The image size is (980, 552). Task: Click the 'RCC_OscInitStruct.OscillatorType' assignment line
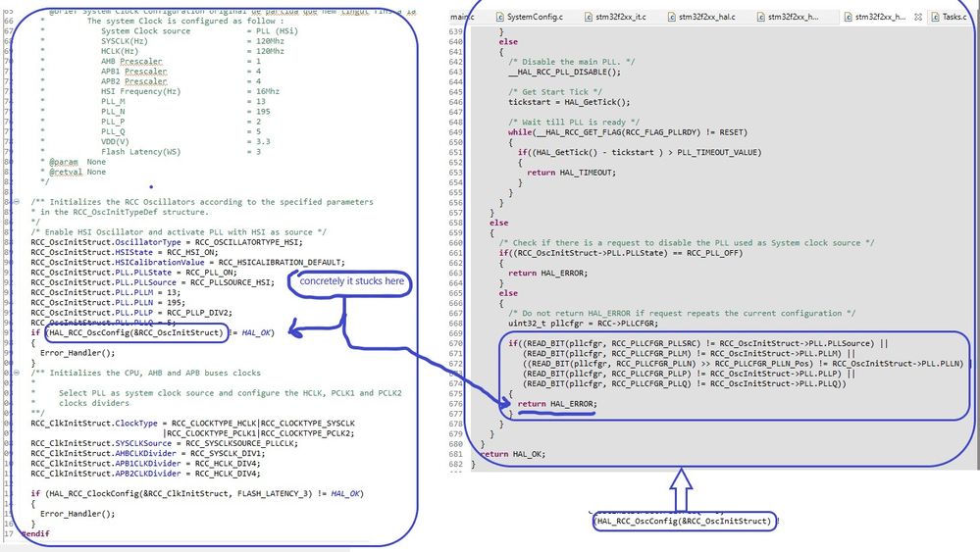166,242
